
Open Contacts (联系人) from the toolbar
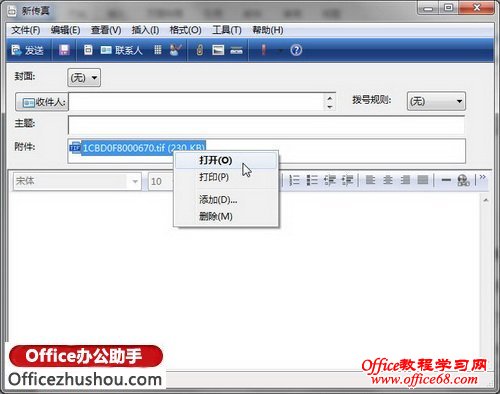click(121, 50)
